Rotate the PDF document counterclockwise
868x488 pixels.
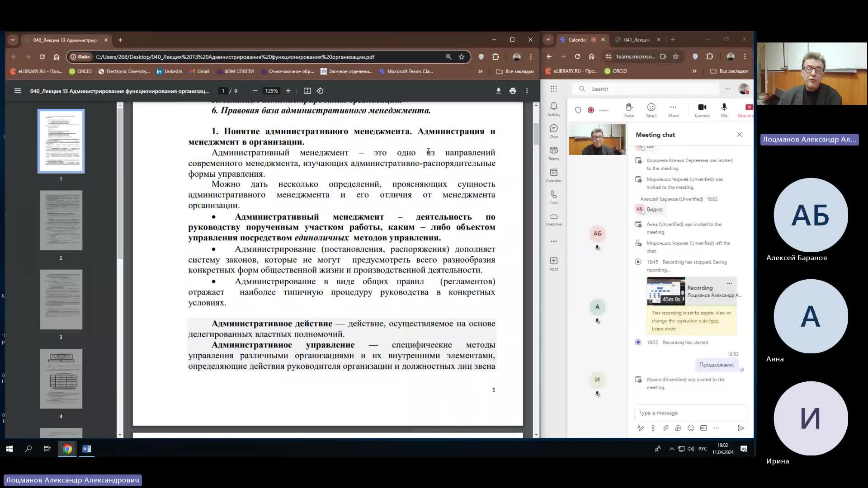pyautogui.click(x=320, y=91)
